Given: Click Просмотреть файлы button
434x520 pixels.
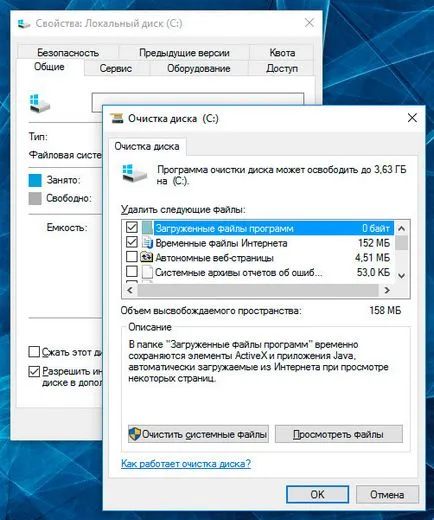Looking at the screenshot, I should (x=339, y=434).
